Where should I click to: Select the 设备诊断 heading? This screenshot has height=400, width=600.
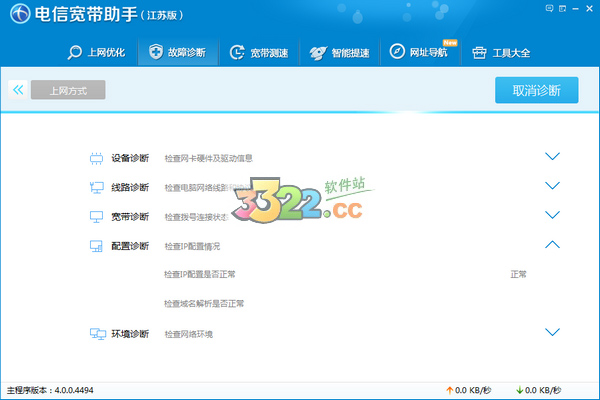pyautogui.click(x=130, y=158)
